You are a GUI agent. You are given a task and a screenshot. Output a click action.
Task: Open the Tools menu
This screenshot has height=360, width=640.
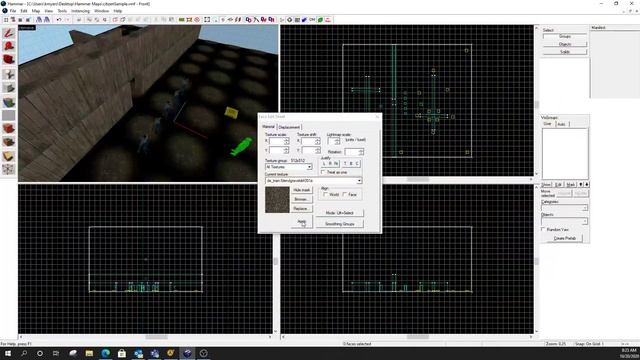click(62, 11)
